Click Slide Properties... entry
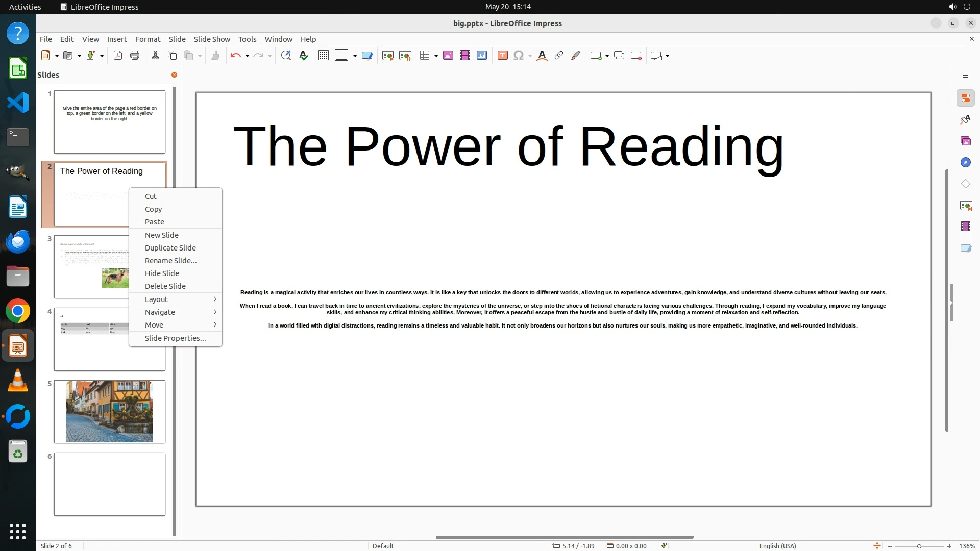The image size is (980, 551). point(175,338)
